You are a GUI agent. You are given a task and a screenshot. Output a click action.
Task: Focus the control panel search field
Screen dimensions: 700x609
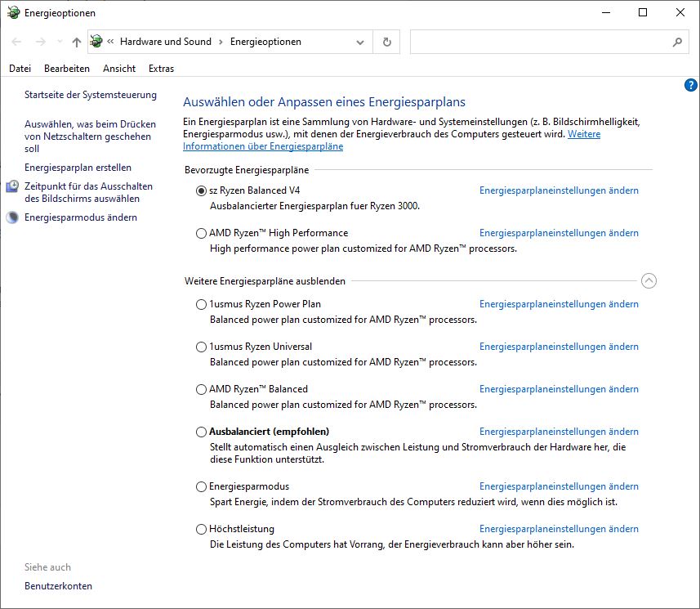549,42
